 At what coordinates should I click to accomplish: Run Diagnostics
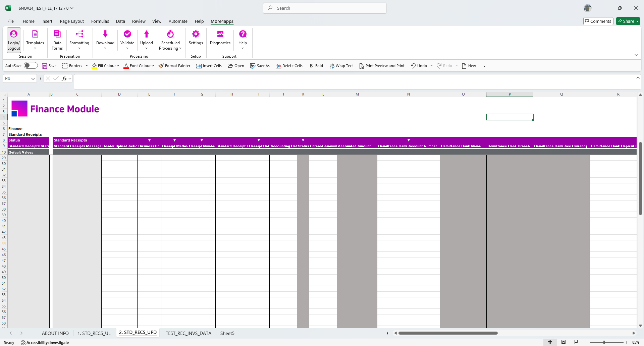[x=220, y=38]
